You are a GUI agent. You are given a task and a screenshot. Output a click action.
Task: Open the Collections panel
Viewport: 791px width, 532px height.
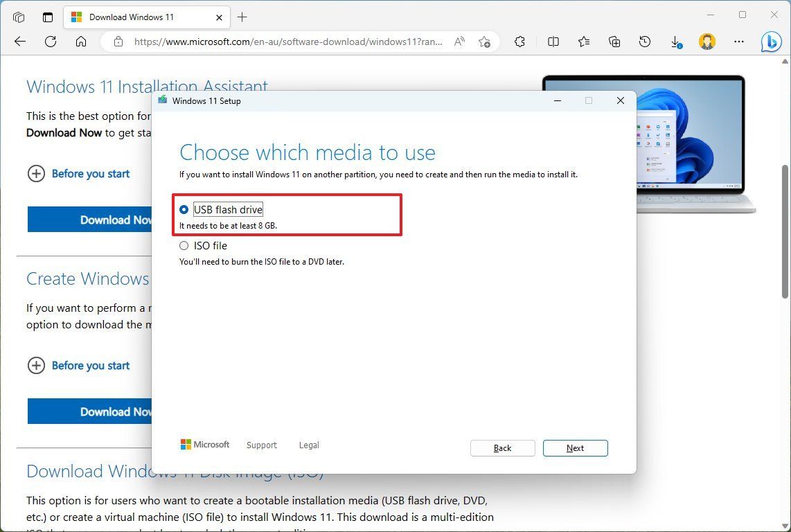[614, 42]
